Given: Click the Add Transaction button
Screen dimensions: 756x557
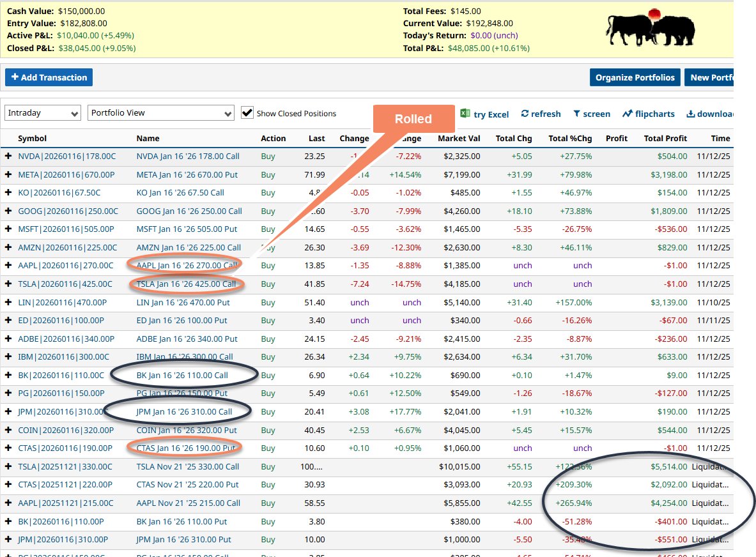Looking at the screenshot, I should tap(49, 77).
